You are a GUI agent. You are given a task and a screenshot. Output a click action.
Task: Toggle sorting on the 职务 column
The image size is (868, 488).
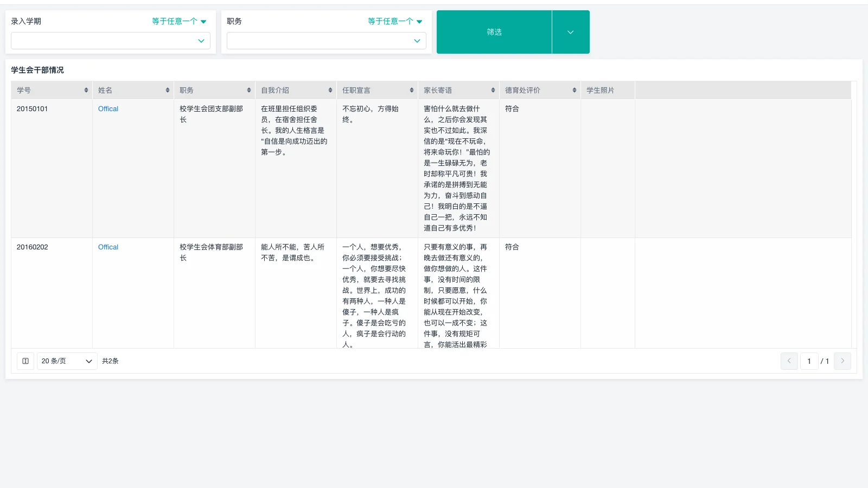pos(248,90)
